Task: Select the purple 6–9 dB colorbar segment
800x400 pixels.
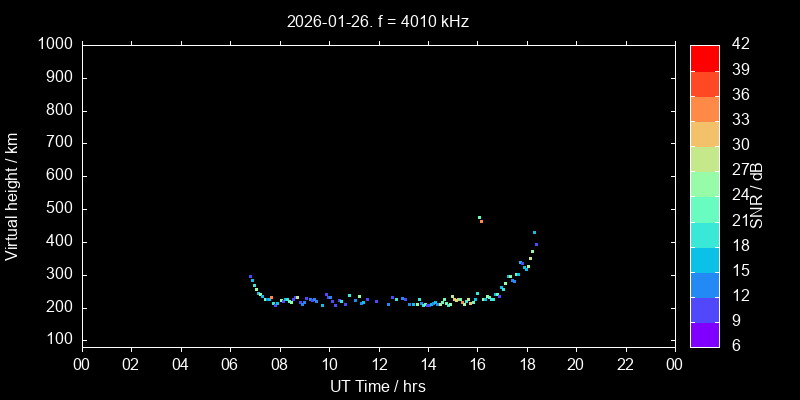Action: (x=704, y=335)
